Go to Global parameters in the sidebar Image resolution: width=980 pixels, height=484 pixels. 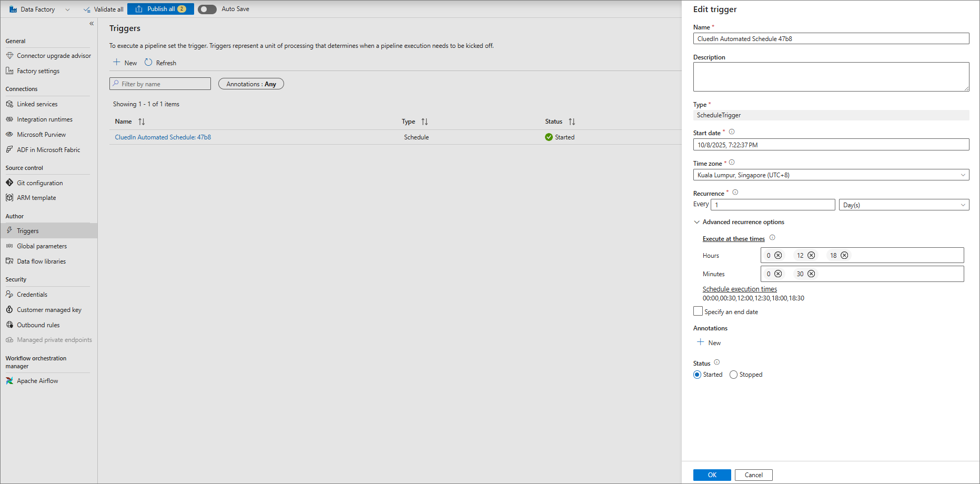(42, 246)
